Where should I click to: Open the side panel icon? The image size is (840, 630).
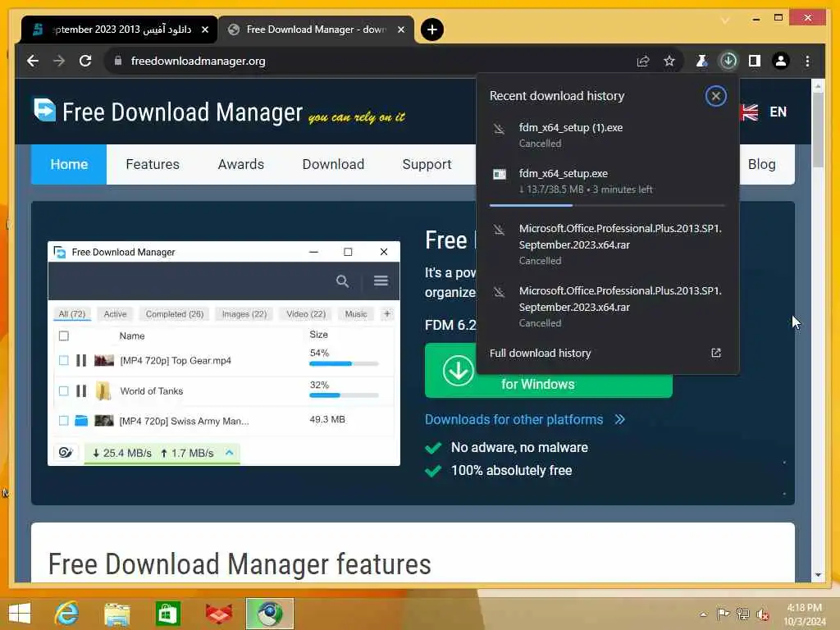point(755,61)
